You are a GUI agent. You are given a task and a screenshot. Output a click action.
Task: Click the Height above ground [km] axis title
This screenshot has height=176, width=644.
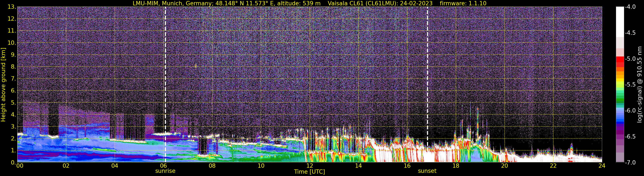[3, 85]
